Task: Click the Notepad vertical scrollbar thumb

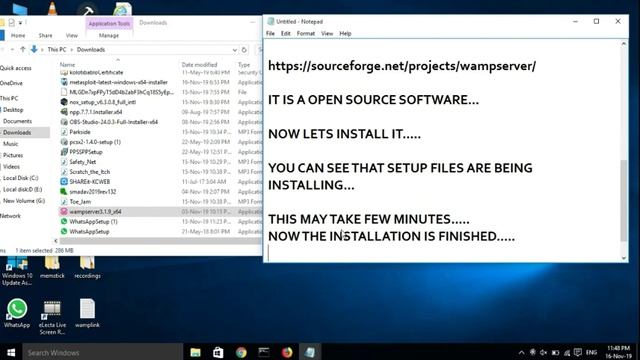Action: coord(624,200)
